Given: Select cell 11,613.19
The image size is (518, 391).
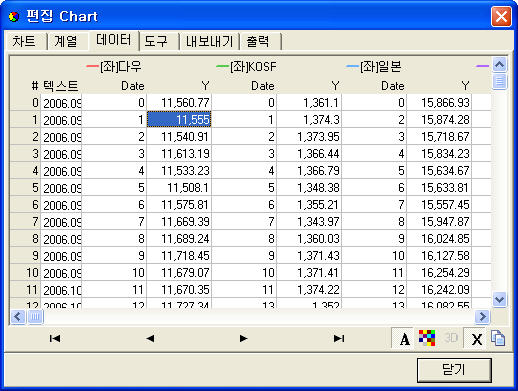Looking at the screenshot, I should 179,153.
